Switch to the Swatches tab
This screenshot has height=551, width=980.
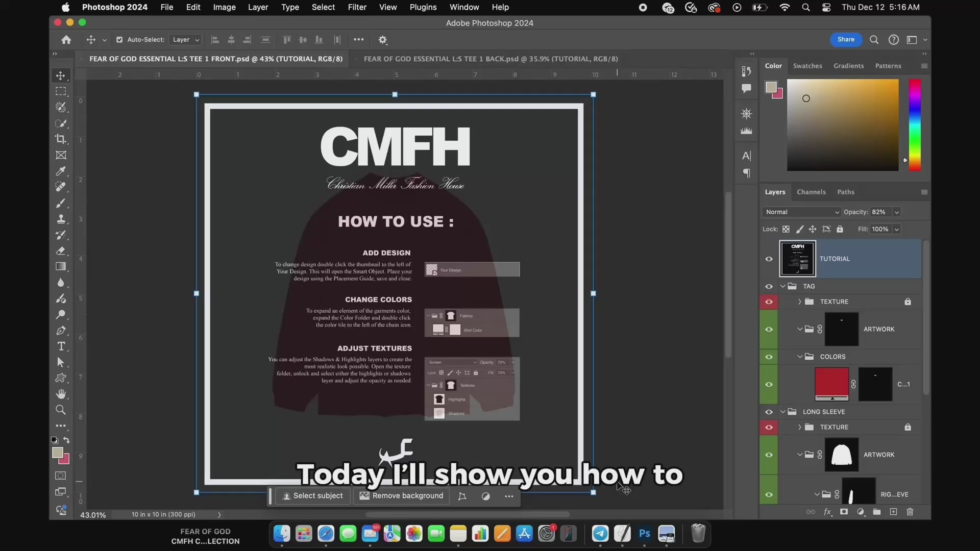tap(807, 66)
